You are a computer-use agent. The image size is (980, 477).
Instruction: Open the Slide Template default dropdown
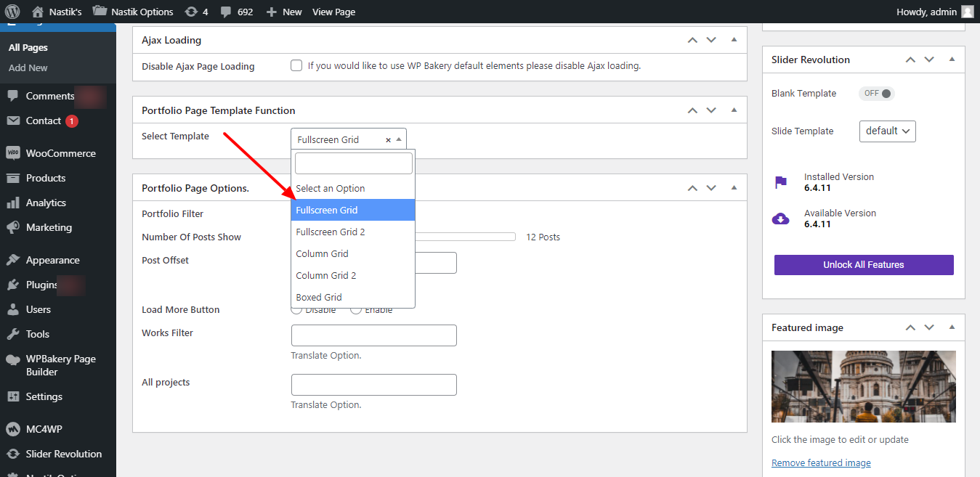pos(887,131)
